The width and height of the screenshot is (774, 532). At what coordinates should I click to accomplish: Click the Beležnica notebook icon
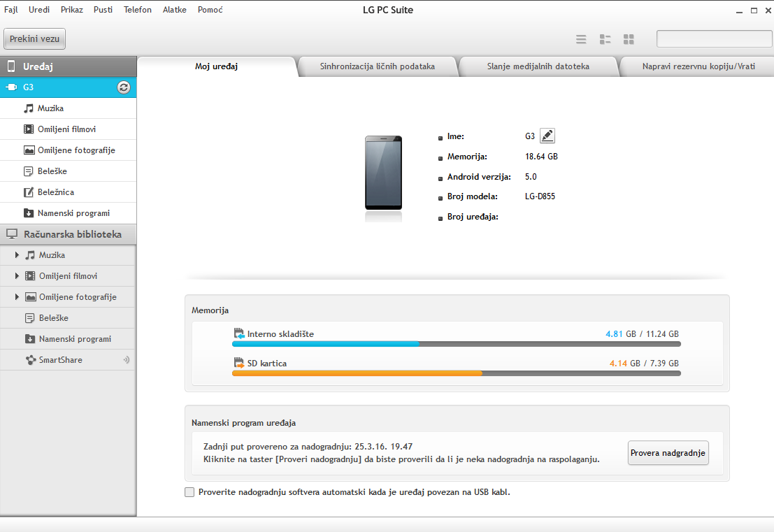(29, 192)
